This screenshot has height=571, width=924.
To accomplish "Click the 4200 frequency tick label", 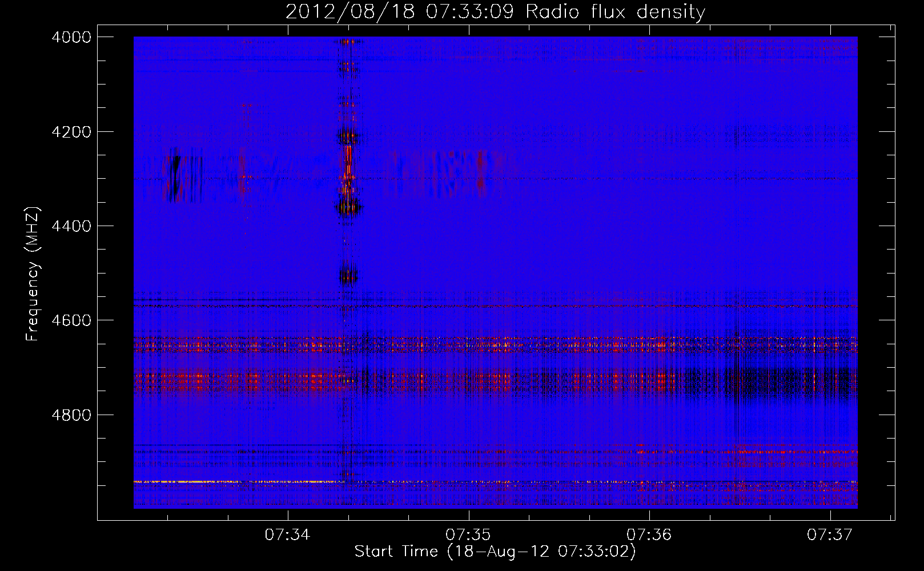I will click(71, 132).
